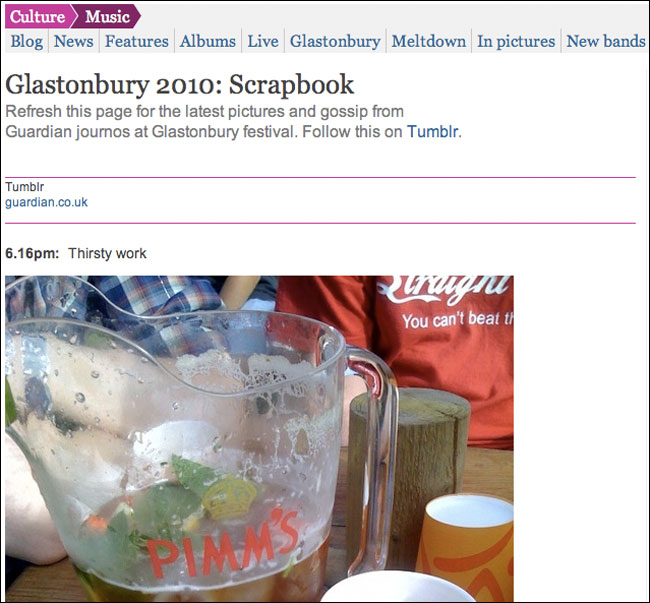Viewport: 650px width, 603px height.
Task: Go to the Blog tab
Action: click(27, 41)
